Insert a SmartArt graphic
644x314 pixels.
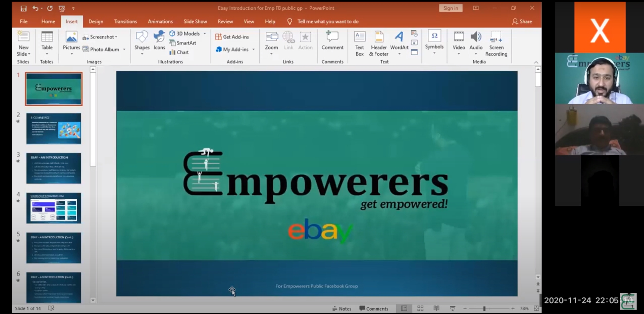pyautogui.click(x=183, y=43)
